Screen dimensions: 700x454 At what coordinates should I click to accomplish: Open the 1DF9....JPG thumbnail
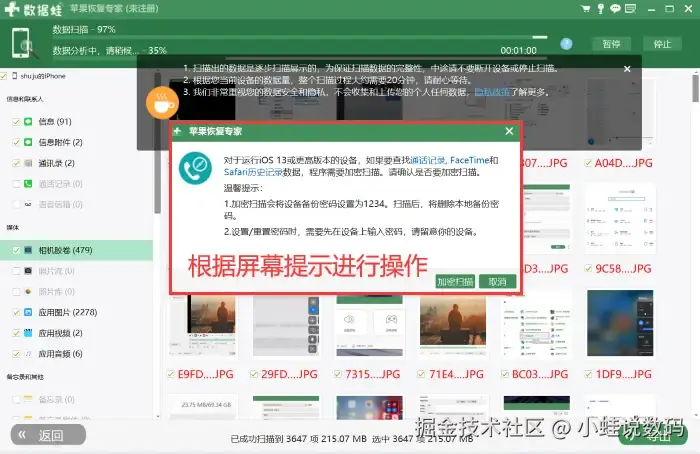click(x=620, y=323)
